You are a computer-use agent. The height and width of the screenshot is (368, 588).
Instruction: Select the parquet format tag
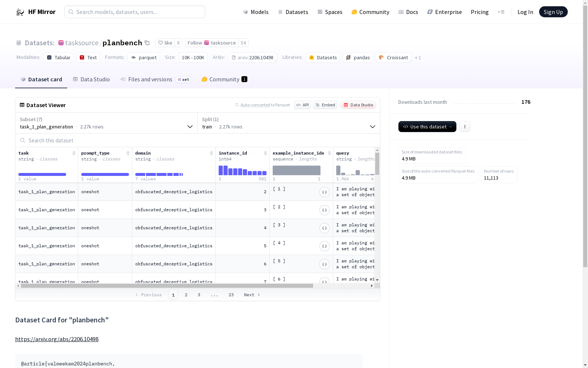[144, 57]
